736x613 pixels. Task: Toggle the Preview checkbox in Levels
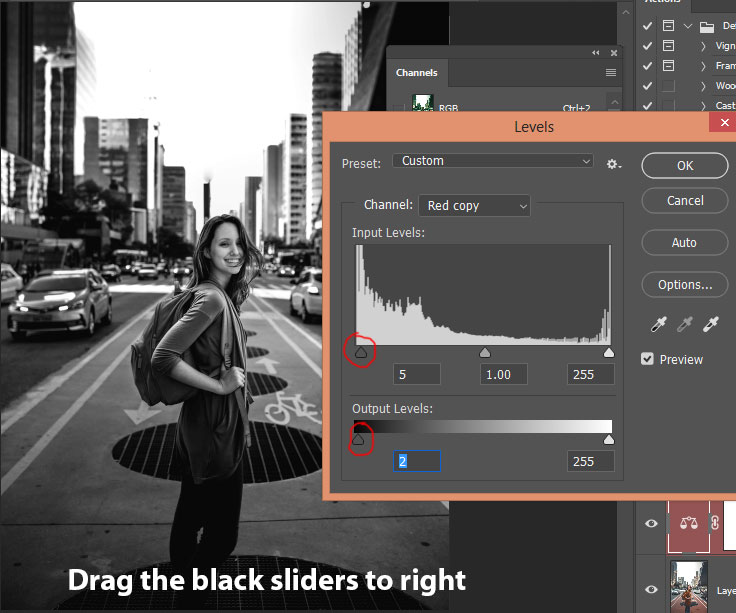(x=647, y=359)
